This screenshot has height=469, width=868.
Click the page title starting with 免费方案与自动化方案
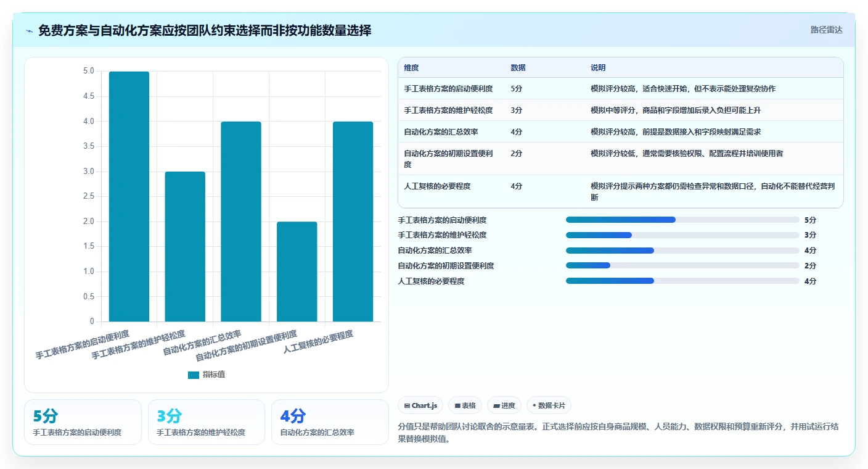[x=205, y=30]
